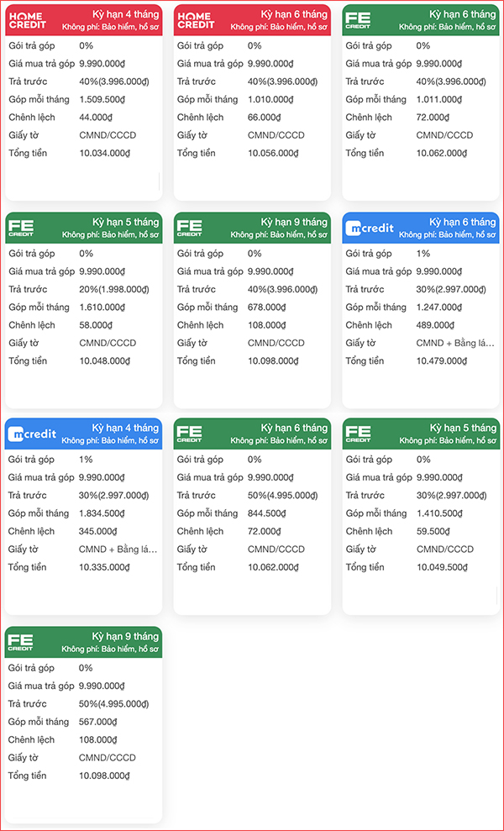Click difference value '345.000₫'

pyautogui.click(x=98, y=532)
